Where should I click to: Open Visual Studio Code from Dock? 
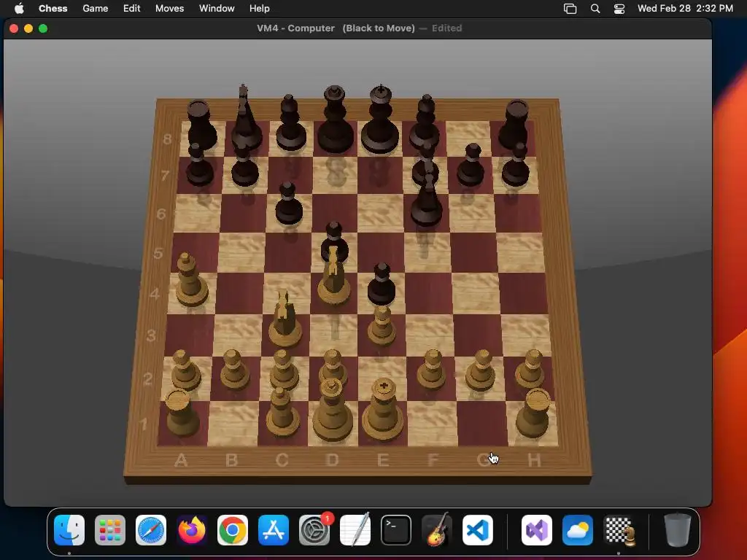point(478,530)
